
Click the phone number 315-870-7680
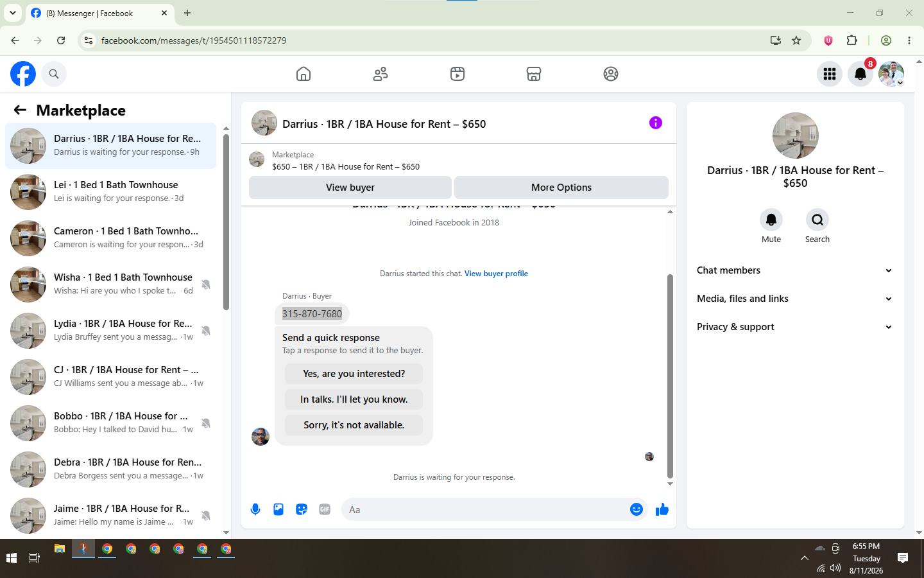(x=312, y=314)
